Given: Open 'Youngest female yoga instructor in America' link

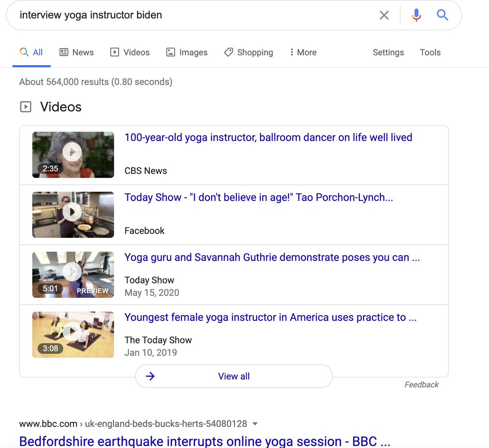Looking at the screenshot, I should [x=270, y=317].
